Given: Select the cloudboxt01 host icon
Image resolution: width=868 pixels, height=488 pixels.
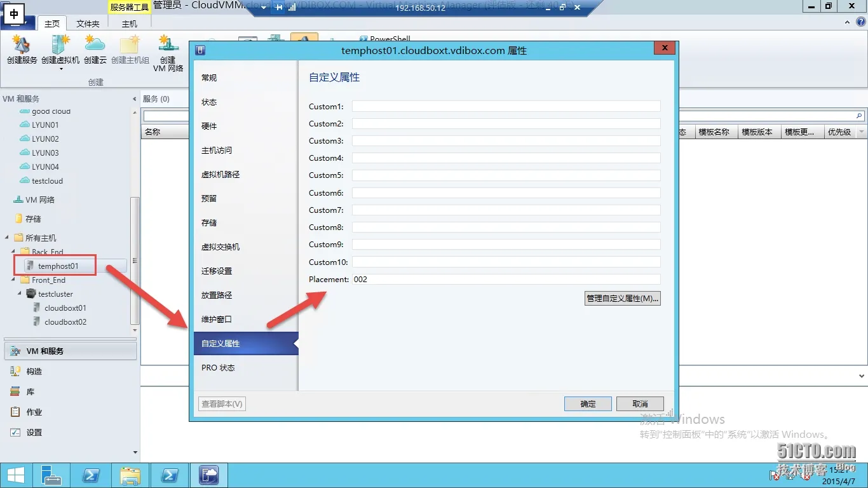Looking at the screenshot, I should (37, 308).
